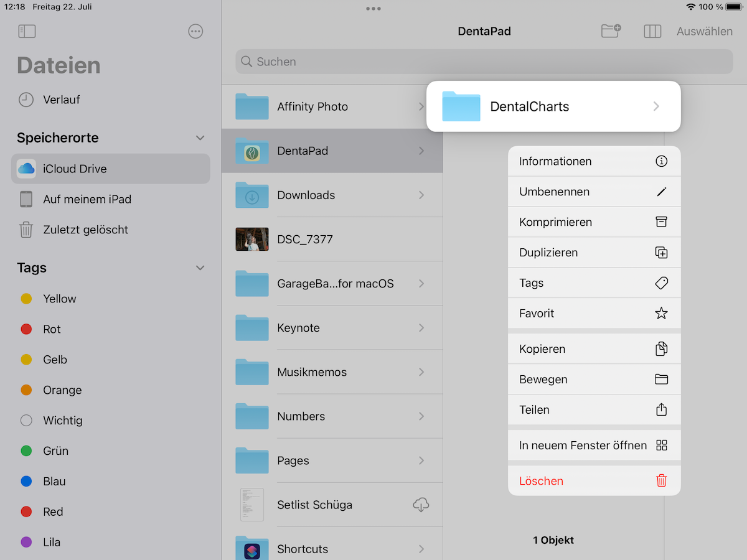The image size is (747, 560).
Task: Open iCloud Drive location
Action: 111,169
